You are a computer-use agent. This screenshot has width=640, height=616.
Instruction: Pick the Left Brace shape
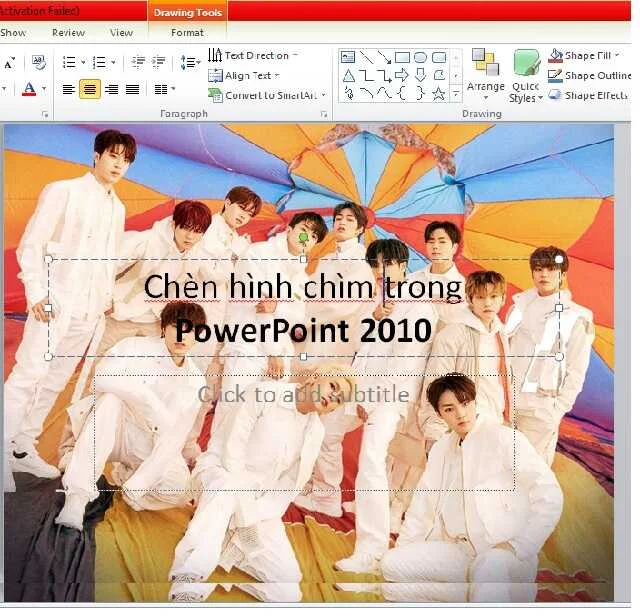coord(402,94)
